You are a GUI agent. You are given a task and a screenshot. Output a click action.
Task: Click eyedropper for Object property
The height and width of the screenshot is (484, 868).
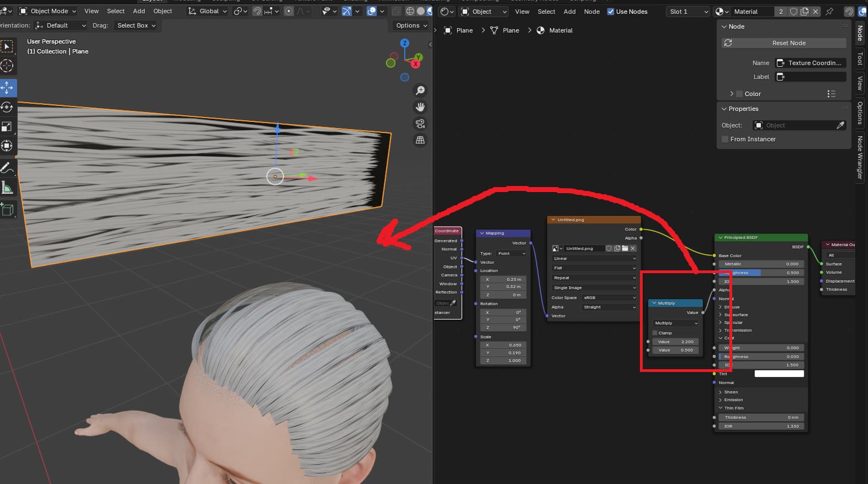point(840,125)
